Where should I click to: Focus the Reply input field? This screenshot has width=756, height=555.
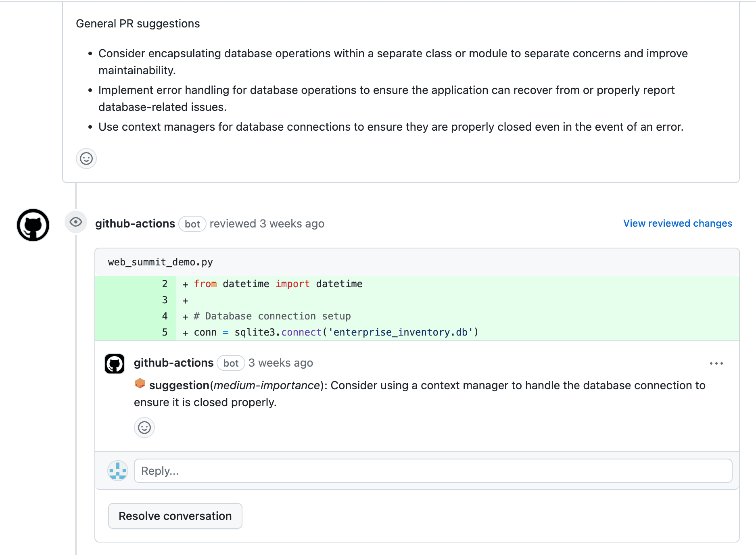pyautogui.click(x=433, y=471)
